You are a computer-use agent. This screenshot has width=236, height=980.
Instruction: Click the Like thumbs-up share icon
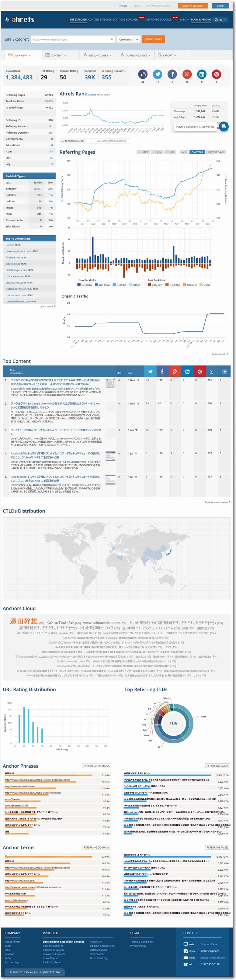tap(142, 74)
